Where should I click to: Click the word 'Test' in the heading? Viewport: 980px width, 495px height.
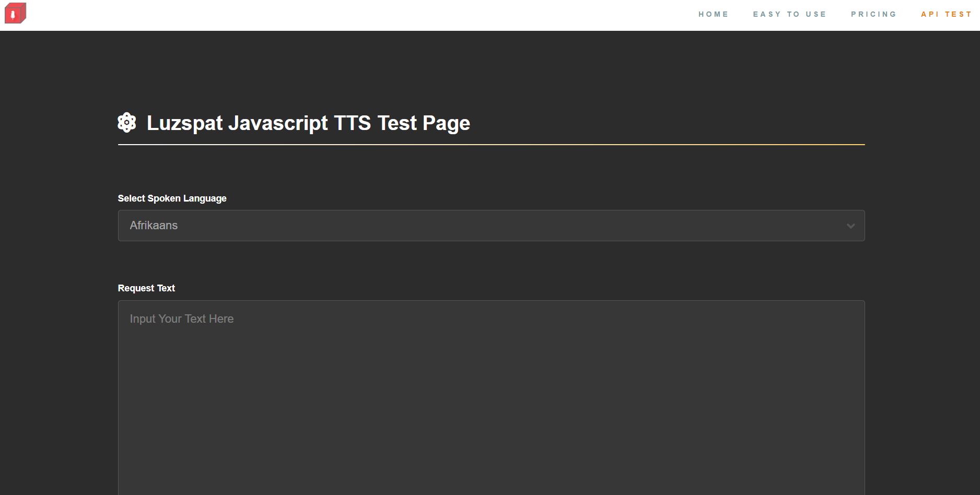pyautogui.click(x=397, y=123)
